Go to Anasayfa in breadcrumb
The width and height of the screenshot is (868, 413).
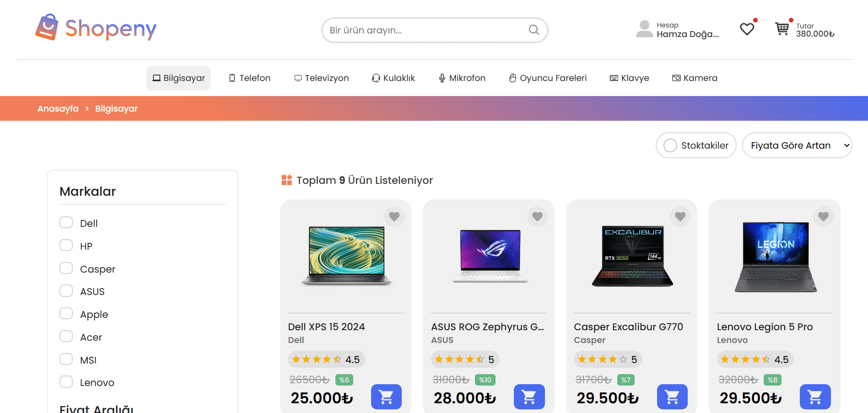[x=58, y=109]
